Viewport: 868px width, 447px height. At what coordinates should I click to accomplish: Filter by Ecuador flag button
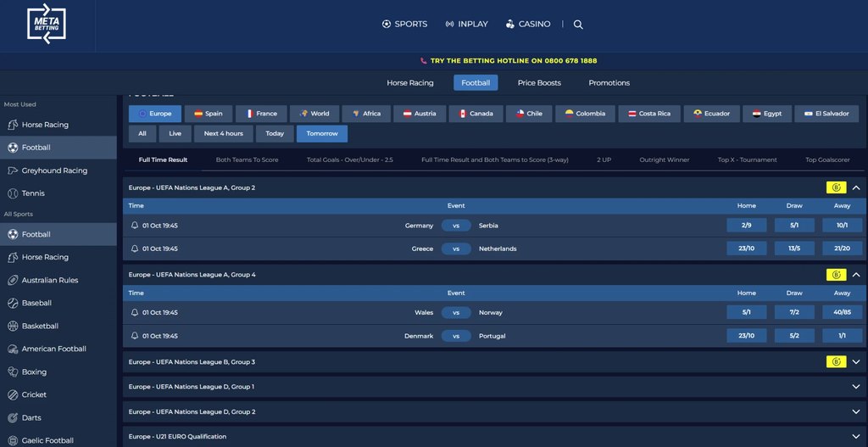click(711, 114)
